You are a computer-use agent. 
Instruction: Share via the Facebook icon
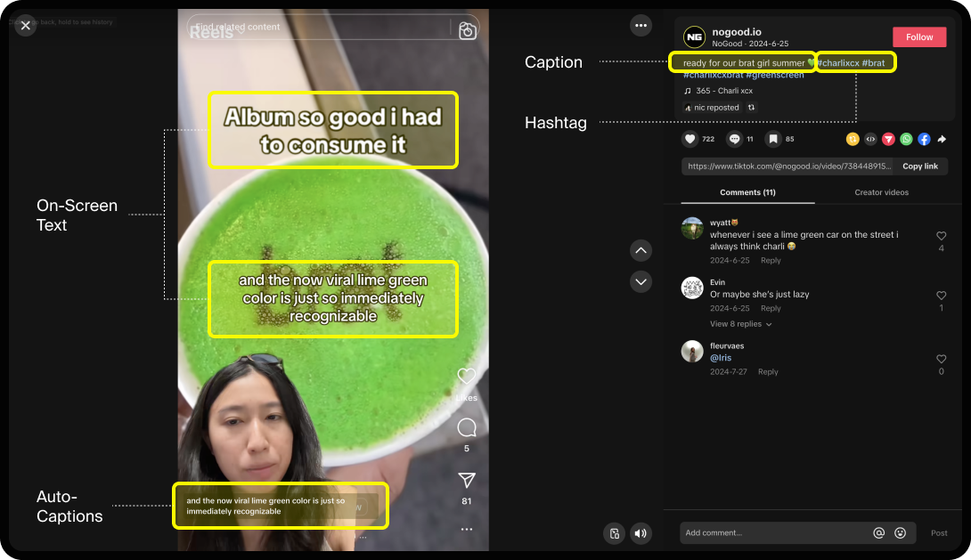(x=924, y=139)
